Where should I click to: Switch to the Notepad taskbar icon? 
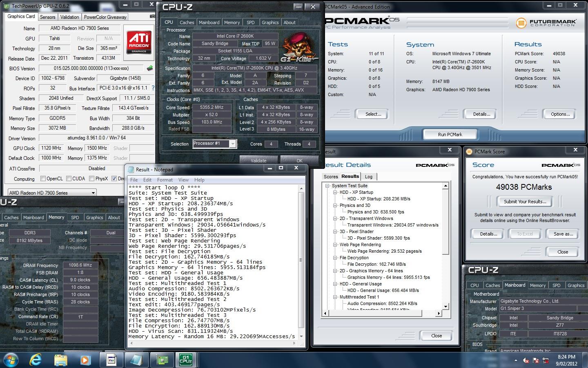tap(136, 360)
